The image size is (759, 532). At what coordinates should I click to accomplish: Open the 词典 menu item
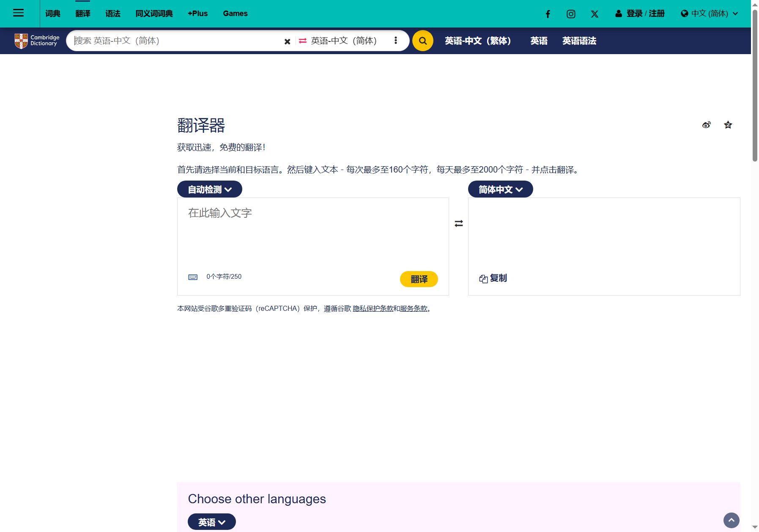coord(53,14)
